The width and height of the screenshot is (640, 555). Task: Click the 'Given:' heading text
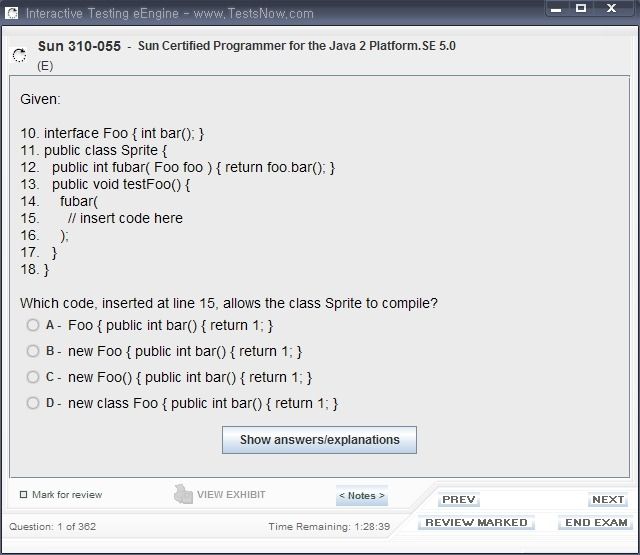click(x=40, y=99)
